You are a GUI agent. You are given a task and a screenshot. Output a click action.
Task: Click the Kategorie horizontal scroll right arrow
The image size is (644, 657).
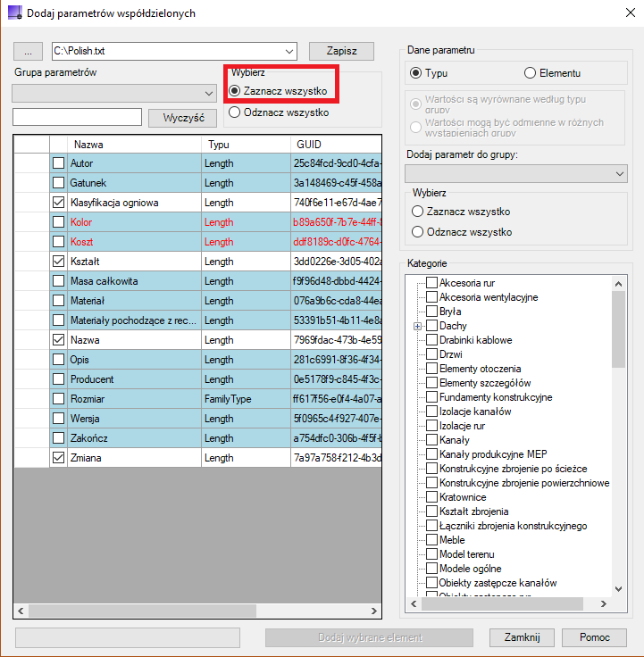click(603, 603)
